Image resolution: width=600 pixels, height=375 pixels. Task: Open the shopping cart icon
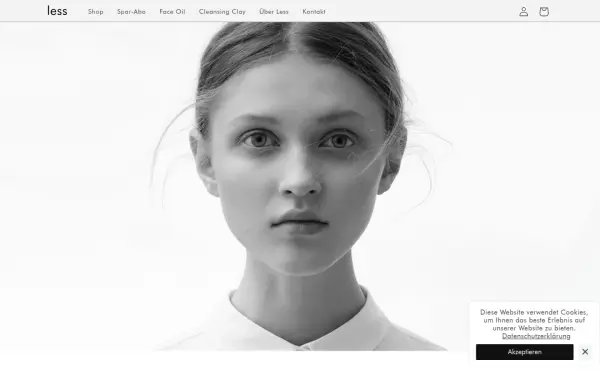tap(544, 11)
